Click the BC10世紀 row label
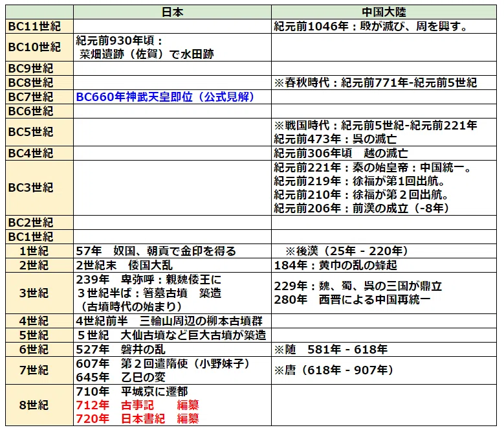Viewport: 504px width, 430px height. point(34,47)
